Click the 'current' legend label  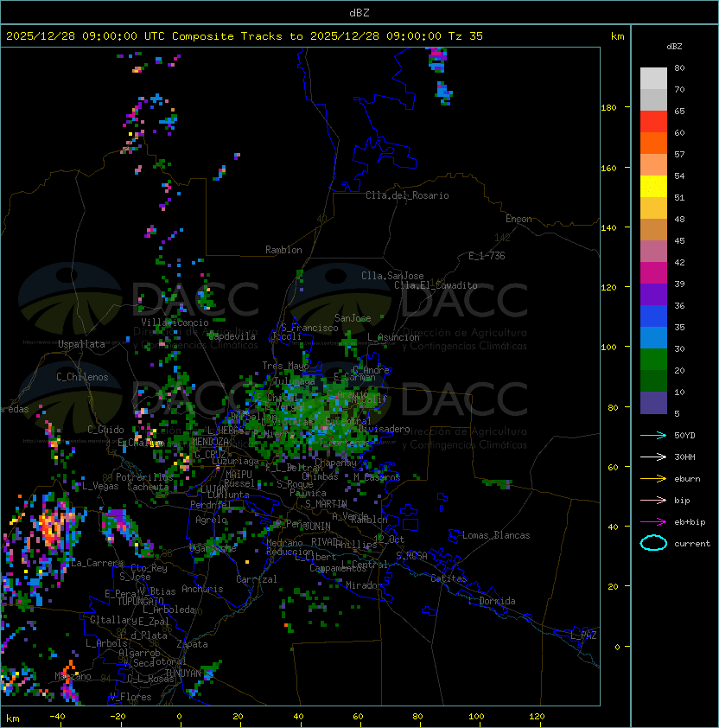click(x=692, y=544)
